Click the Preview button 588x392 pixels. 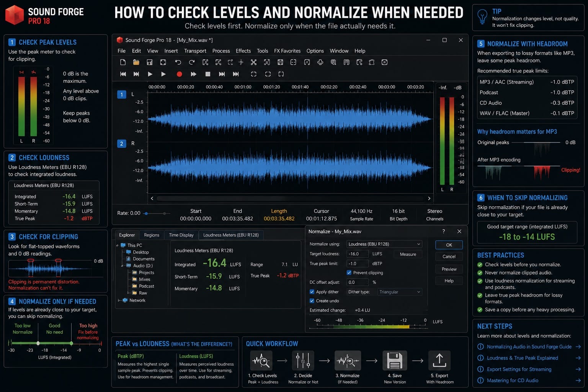pyautogui.click(x=449, y=269)
